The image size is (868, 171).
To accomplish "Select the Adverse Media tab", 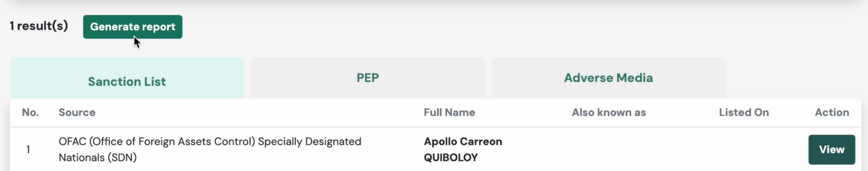I will point(609,78).
